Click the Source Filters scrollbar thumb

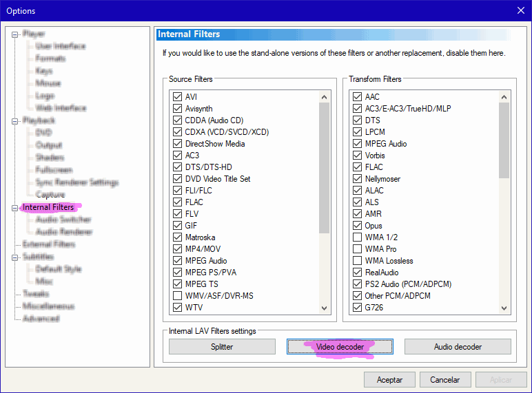tap(325, 168)
